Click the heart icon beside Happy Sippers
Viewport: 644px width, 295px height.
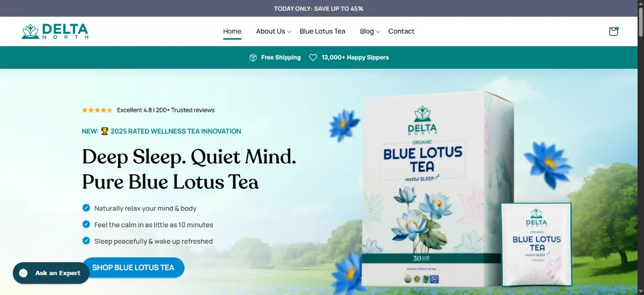pyautogui.click(x=313, y=57)
